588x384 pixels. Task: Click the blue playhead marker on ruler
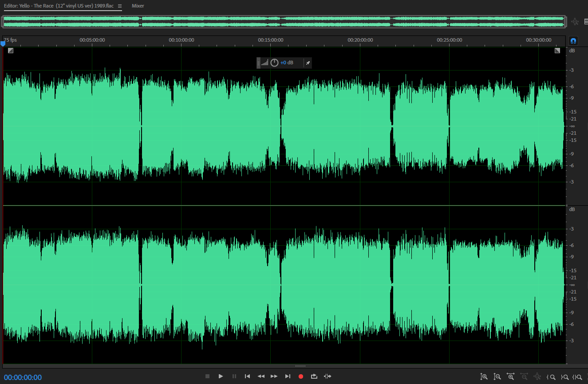(3, 43)
